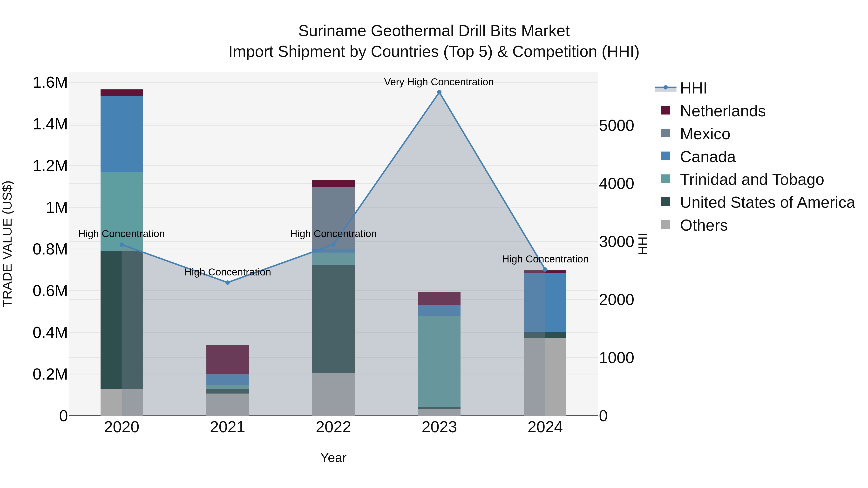Toggle Mexico series in legend

[x=695, y=134]
